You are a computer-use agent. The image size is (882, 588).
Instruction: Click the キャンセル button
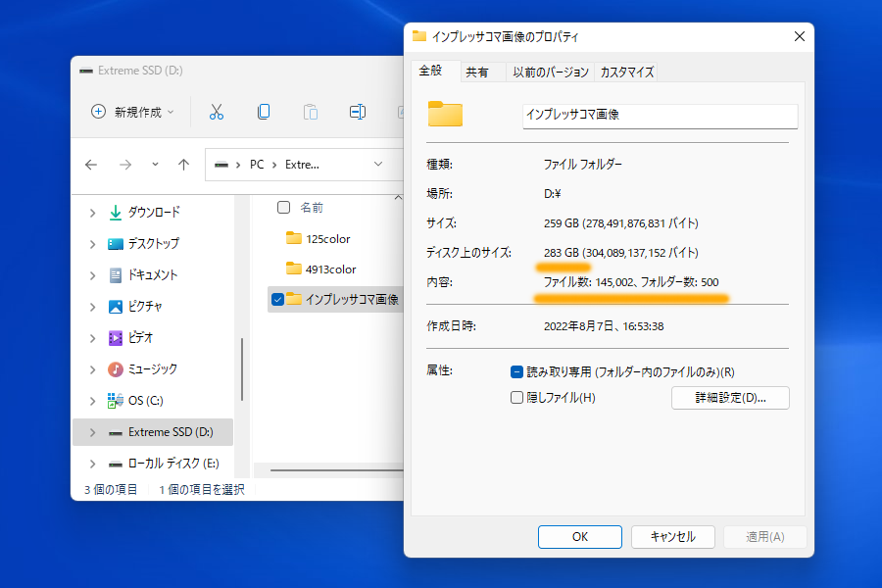tap(672, 537)
